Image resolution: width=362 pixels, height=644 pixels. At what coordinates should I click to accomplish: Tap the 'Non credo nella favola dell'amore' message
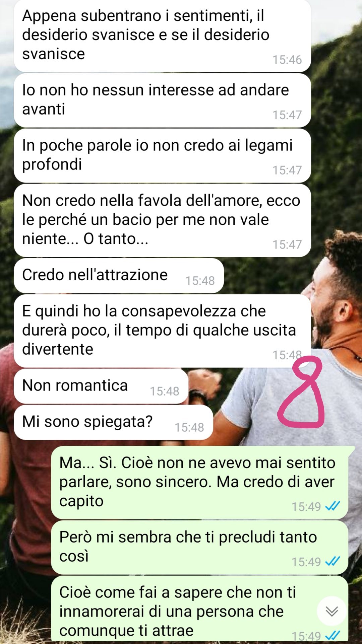162,220
